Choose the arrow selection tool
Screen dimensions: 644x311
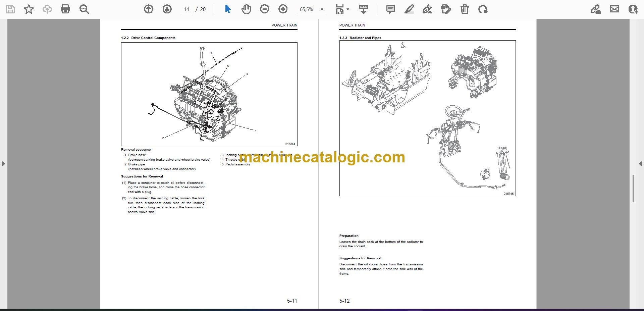(x=228, y=9)
